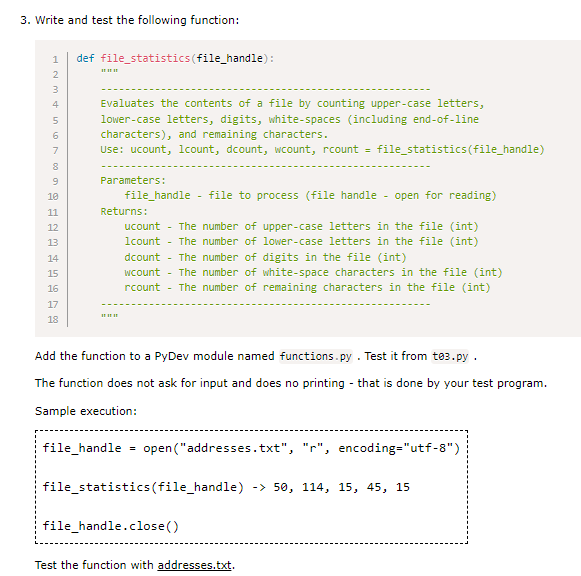Click the file_handle parameter in the signature
581x576 pixels.
coord(229,59)
